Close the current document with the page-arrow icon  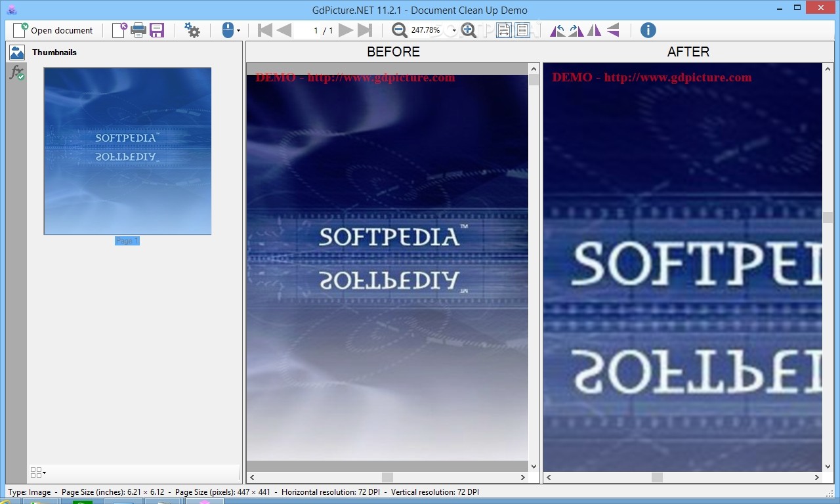click(119, 30)
